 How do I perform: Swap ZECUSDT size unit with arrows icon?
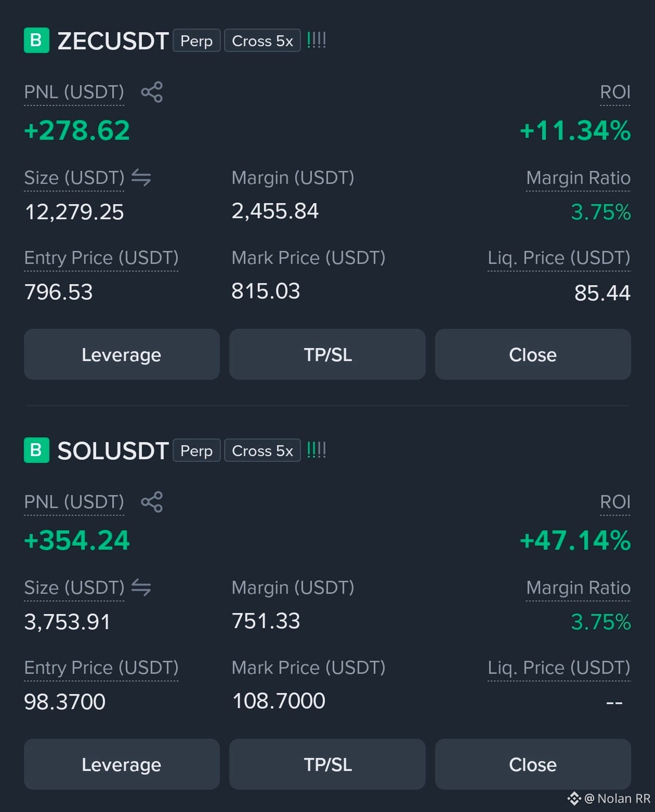pyautogui.click(x=141, y=178)
